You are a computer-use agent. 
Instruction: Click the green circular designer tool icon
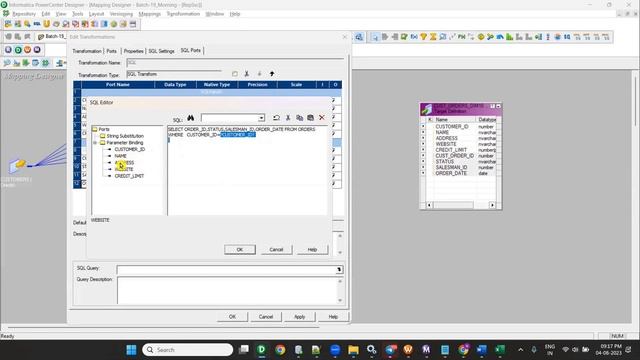coord(18,50)
